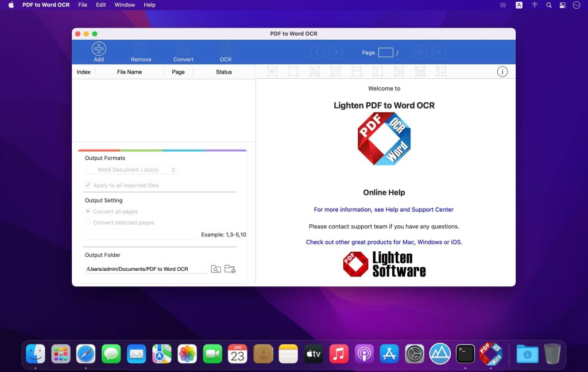Click the zoom out minus icon
Screen dimensions: 588x372
[439, 53]
